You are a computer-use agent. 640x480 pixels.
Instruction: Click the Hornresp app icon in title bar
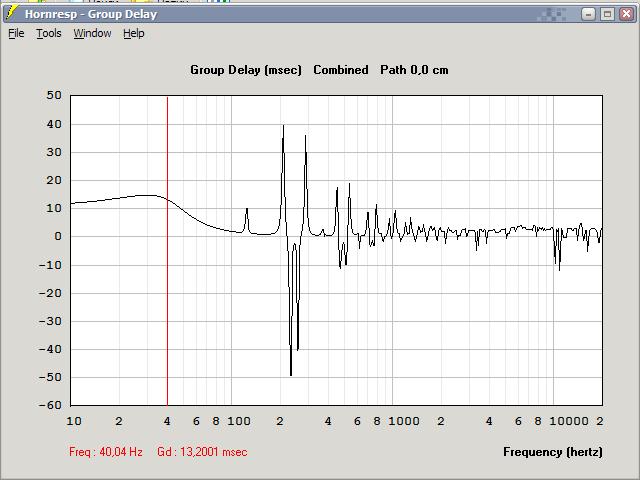(12, 13)
